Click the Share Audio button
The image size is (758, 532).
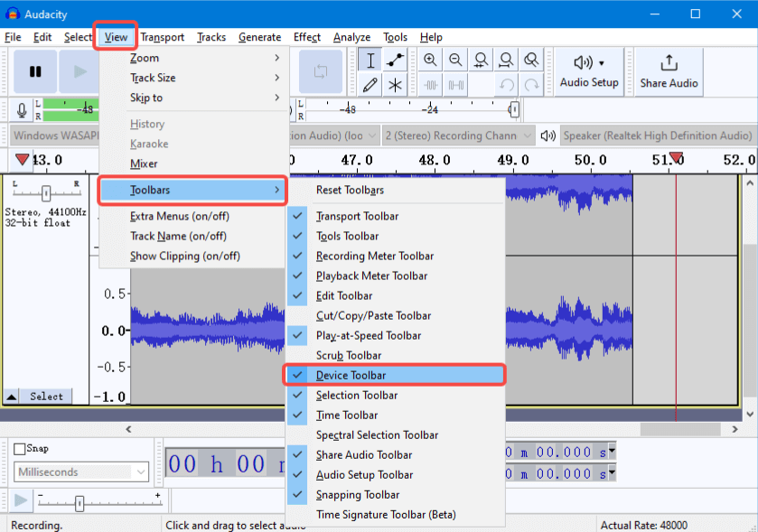669,71
